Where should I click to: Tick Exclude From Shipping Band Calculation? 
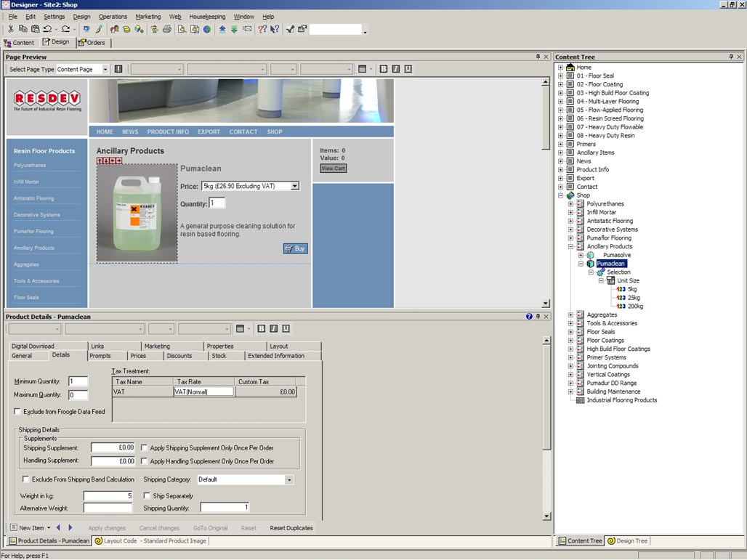coord(26,479)
